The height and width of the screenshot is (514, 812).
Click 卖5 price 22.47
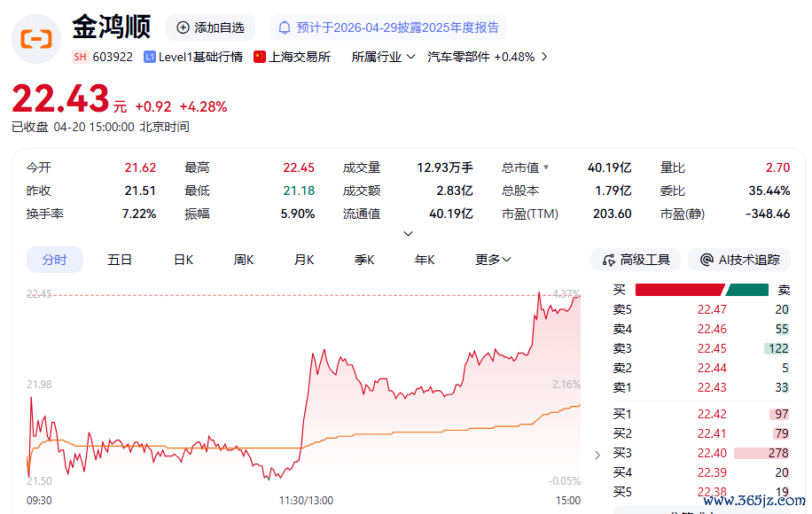pos(712,309)
